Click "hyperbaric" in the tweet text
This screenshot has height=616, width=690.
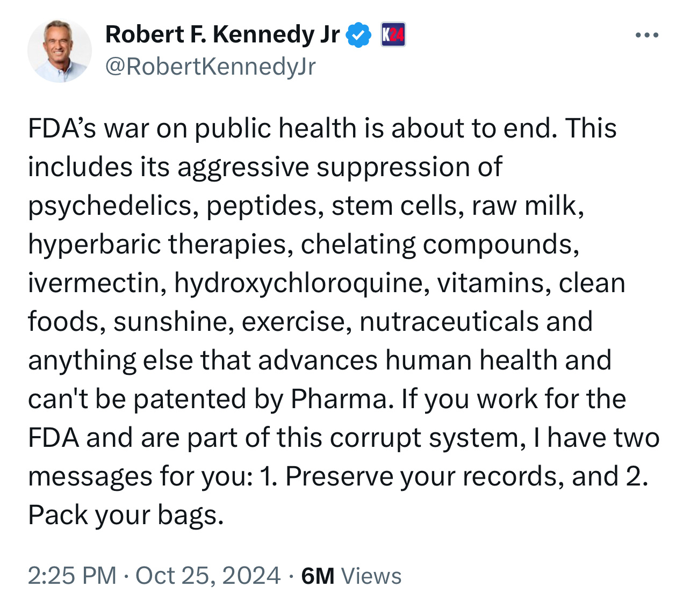pyautogui.click(x=94, y=244)
